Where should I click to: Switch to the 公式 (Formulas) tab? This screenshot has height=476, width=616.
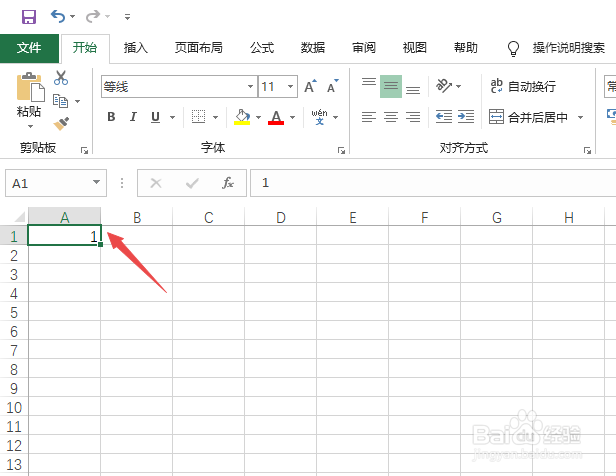pyautogui.click(x=262, y=48)
